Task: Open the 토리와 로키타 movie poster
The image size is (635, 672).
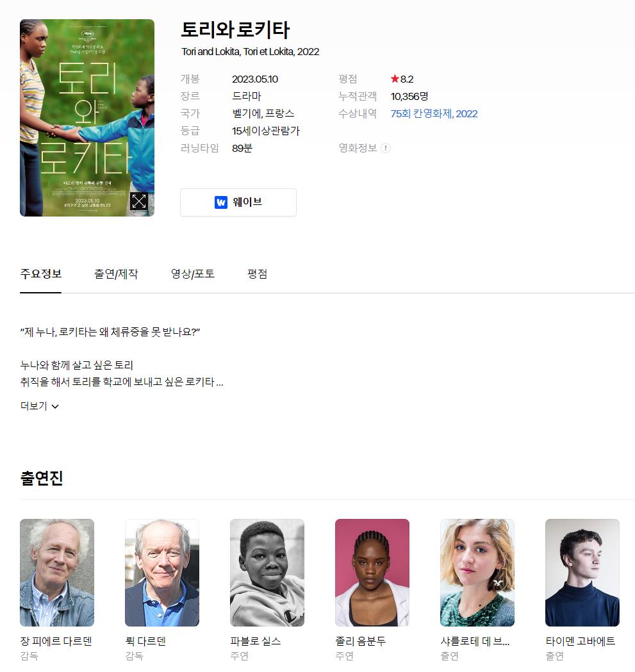Action: tap(87, 118)
